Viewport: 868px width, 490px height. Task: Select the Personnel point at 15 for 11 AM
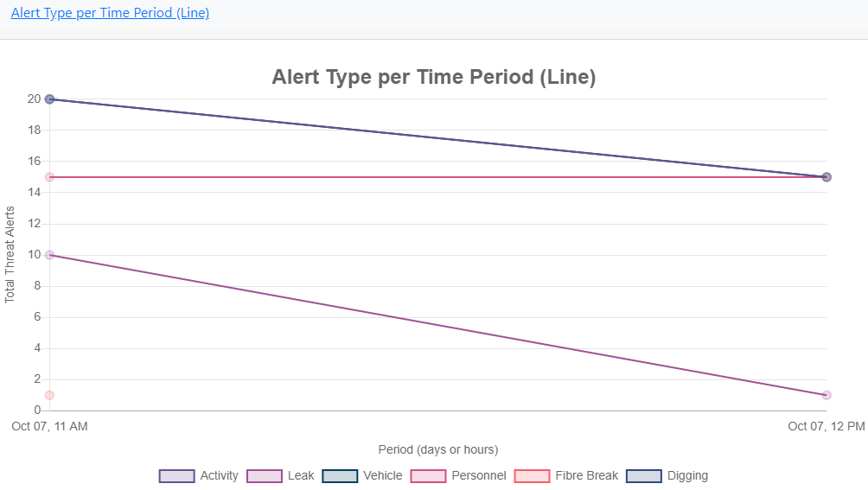49,177
